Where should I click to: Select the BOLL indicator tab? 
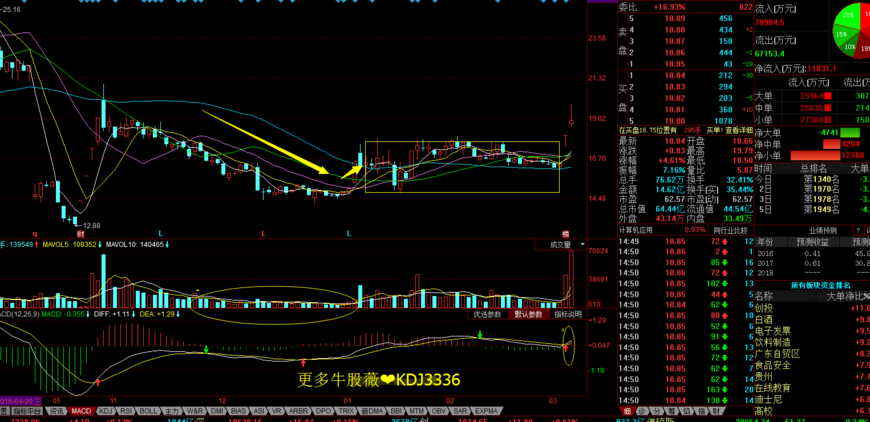[148, 411]
